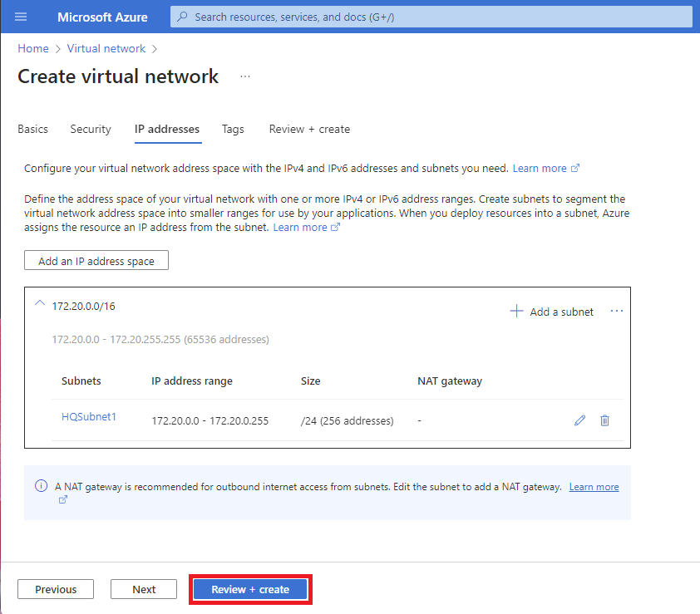
Task: Select the edit pencil for HQSubnet1
Action: click(579, 420)
